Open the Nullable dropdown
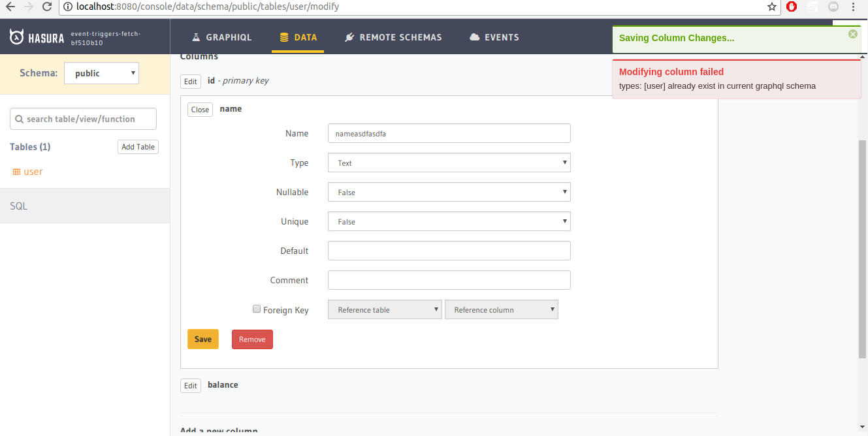Viewport: 868px width, 436px height. [x=449, y=192]
